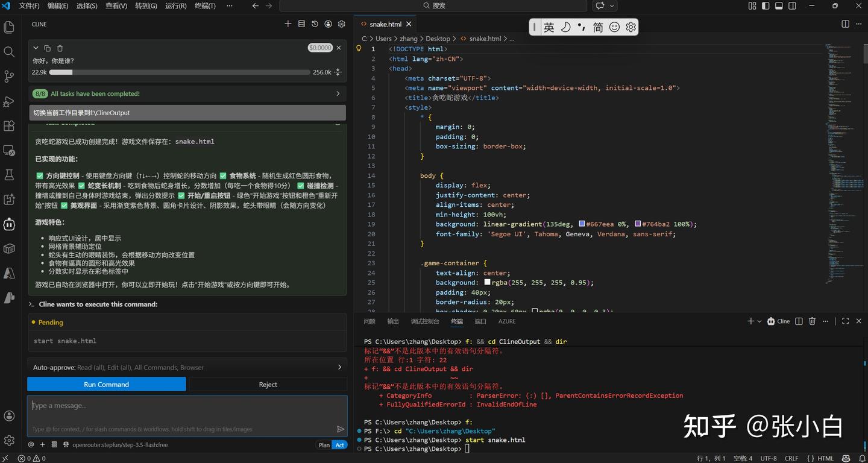Screen dimensions: 868x463
Task: Open Cline settings gear in panel header
Action: (x=341, y=24)
